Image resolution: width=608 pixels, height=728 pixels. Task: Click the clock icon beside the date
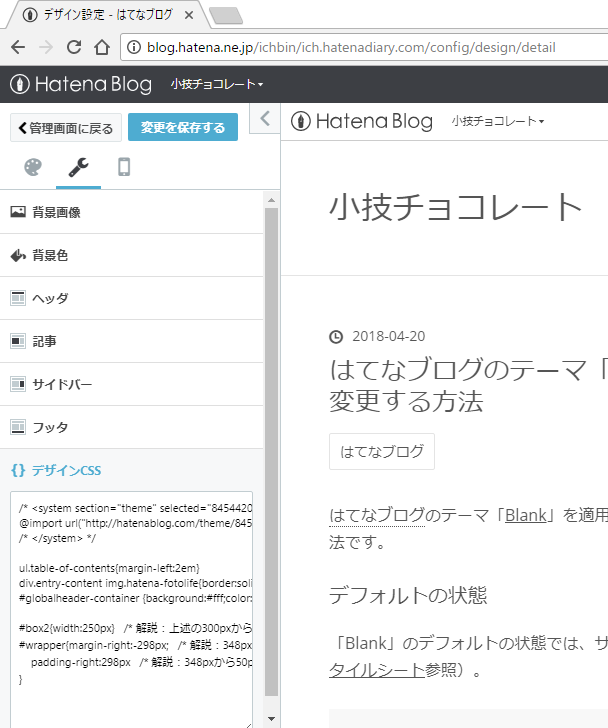(336, 337)
